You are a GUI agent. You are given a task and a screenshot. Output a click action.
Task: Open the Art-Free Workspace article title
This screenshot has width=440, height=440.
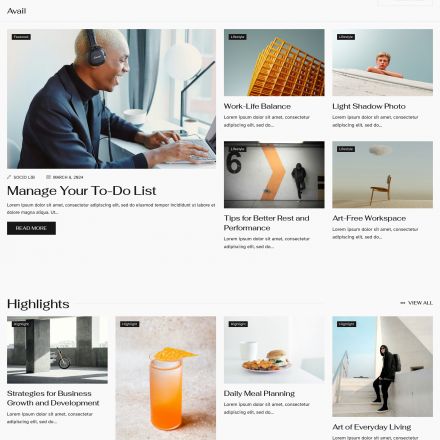(x=369, y=218)
